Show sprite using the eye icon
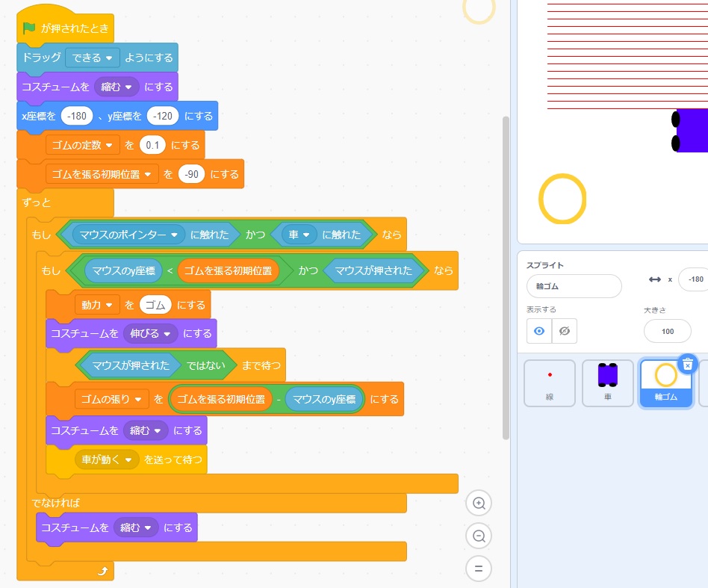The image size is (708, 588). [x=539, y=331]
